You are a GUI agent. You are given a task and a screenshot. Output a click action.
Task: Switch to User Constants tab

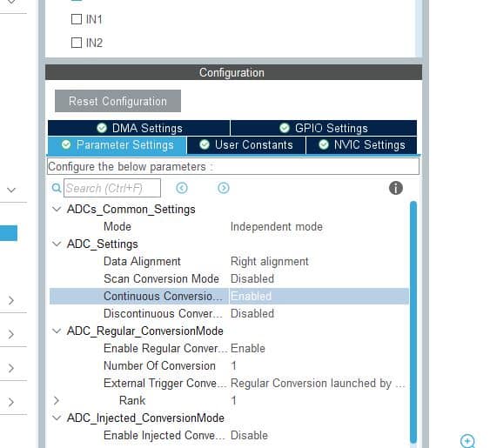tap(246, 144)
